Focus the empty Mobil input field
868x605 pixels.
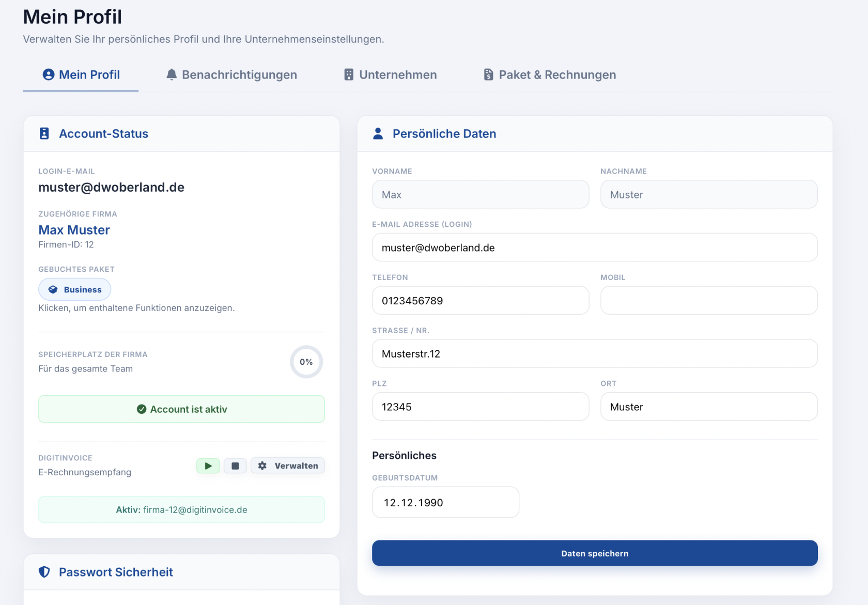pos(709,300)
